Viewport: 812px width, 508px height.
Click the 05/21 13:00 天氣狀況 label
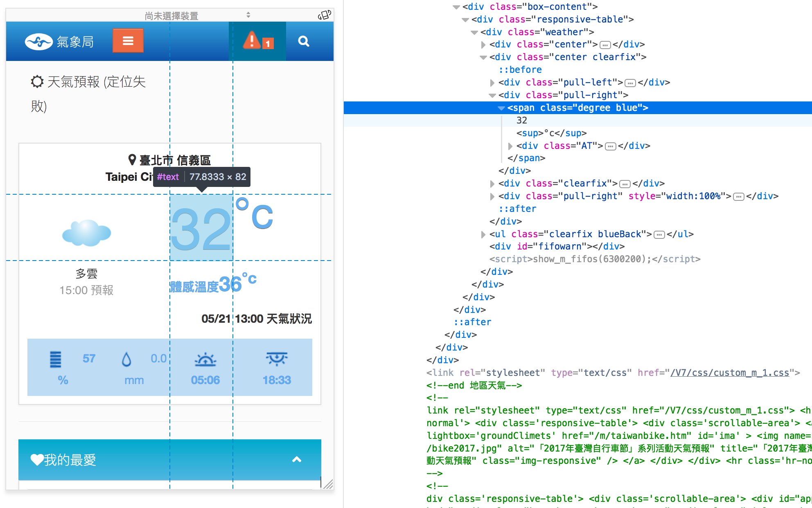coord(257,319)
